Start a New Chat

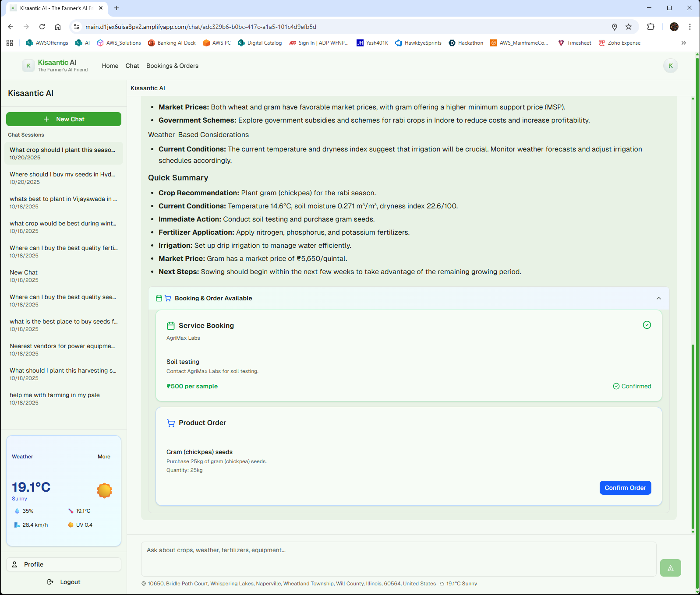click(64, 119)
